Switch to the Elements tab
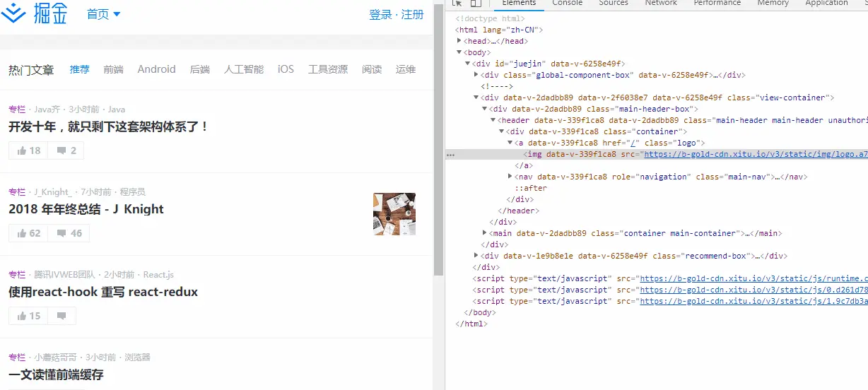 pos(519,4)
